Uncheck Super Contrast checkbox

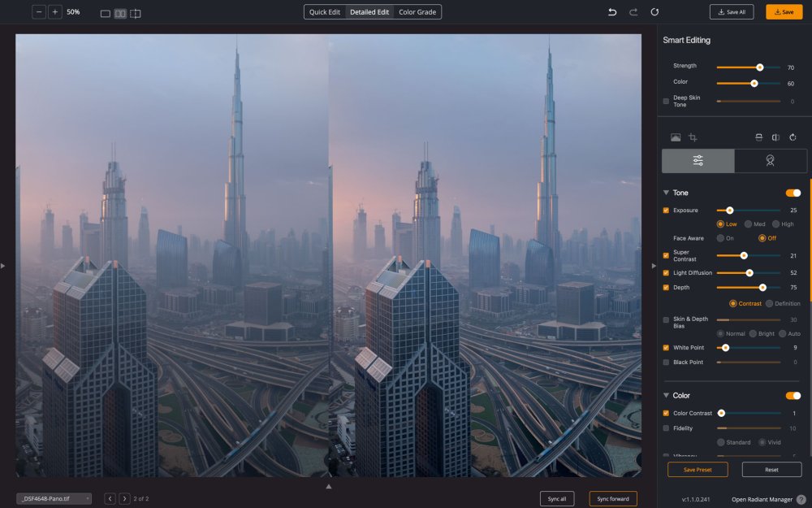(666, 255)
